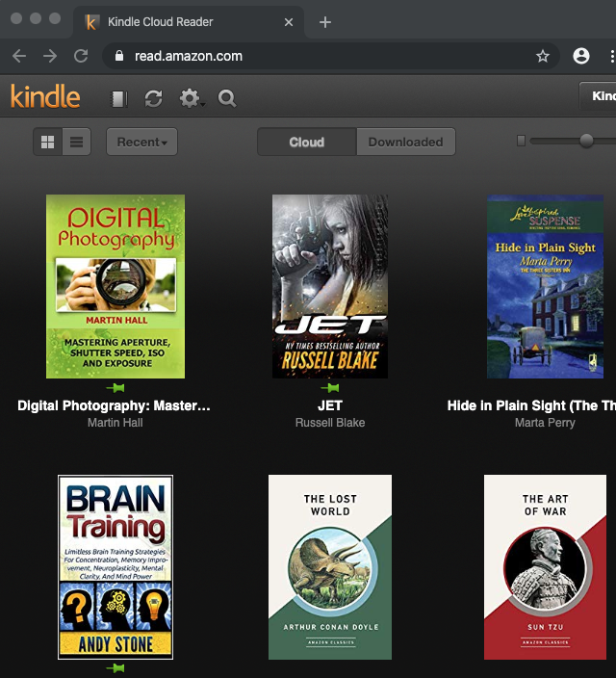The image size is (616, 678).
Task: Click the read.amazon.com address bar
Action: [x=331, y=56]
